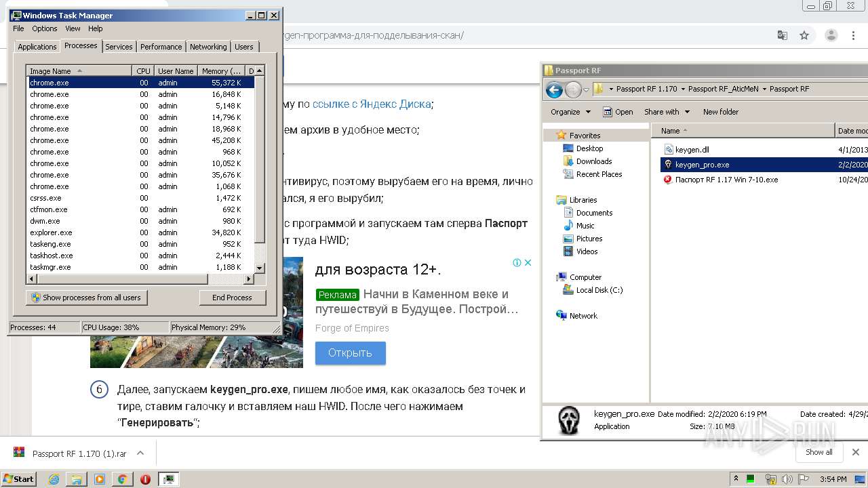Open the recent pages dropdown arrow

point(587,89)
